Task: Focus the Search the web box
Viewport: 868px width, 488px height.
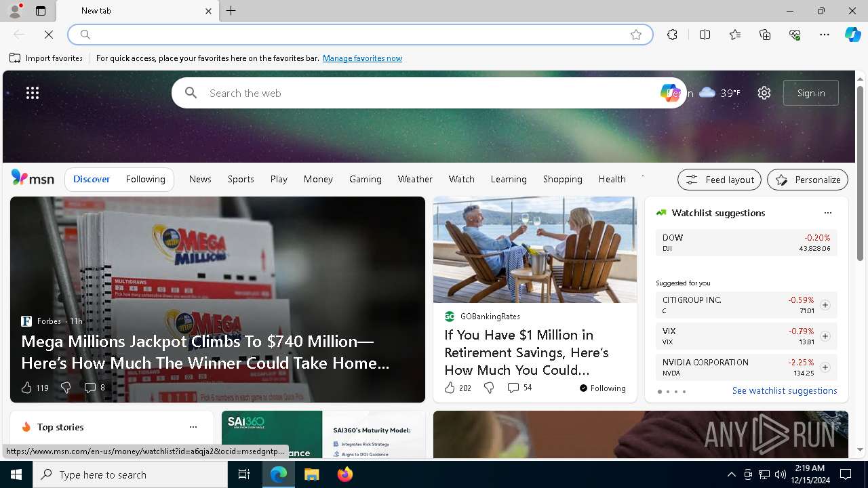Action: pos(427,93)
